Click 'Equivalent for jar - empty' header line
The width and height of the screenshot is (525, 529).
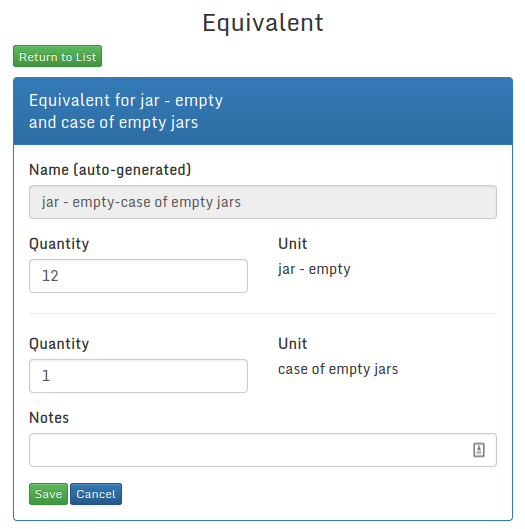click(126, 101)
